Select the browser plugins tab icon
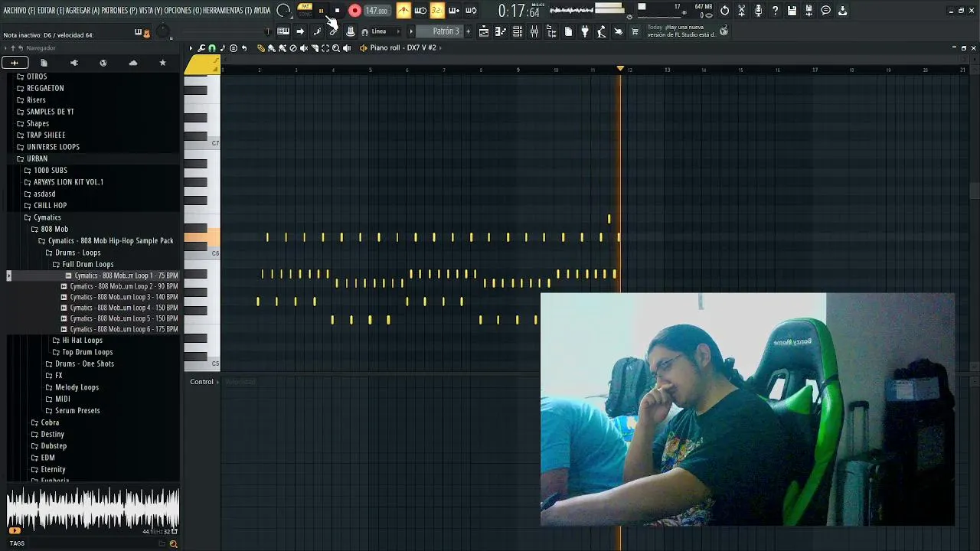The width and height of the screenshot is (980, 551). click(x=73, y=63)
